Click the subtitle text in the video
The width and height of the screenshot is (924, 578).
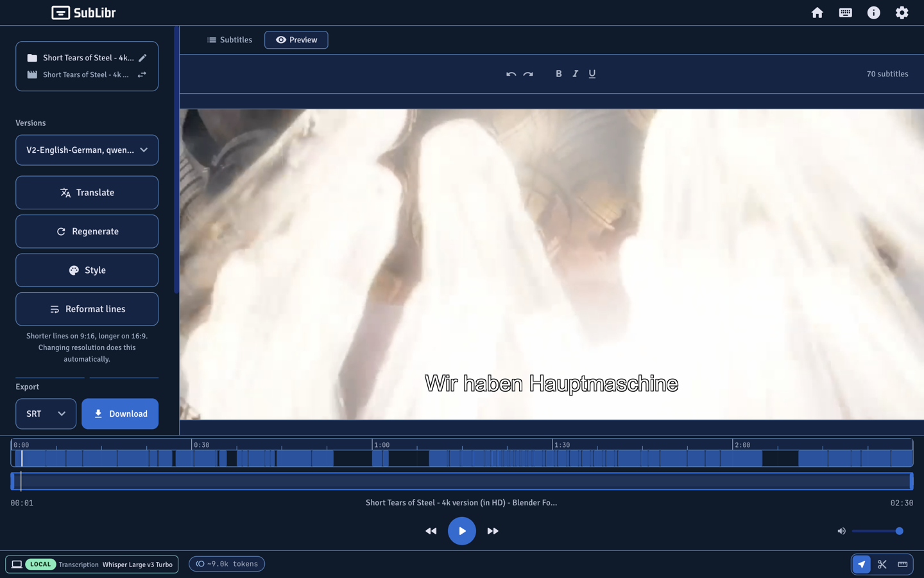551,383
